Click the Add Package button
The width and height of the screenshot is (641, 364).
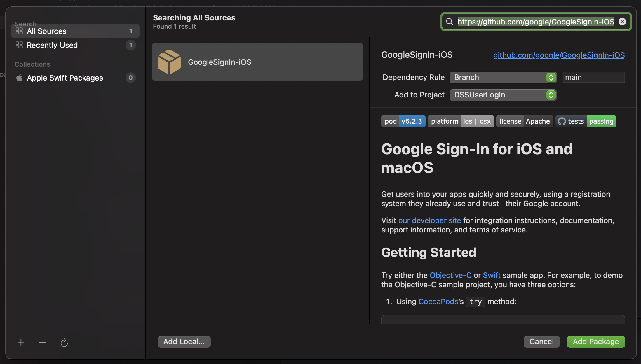tap(596, 342)
